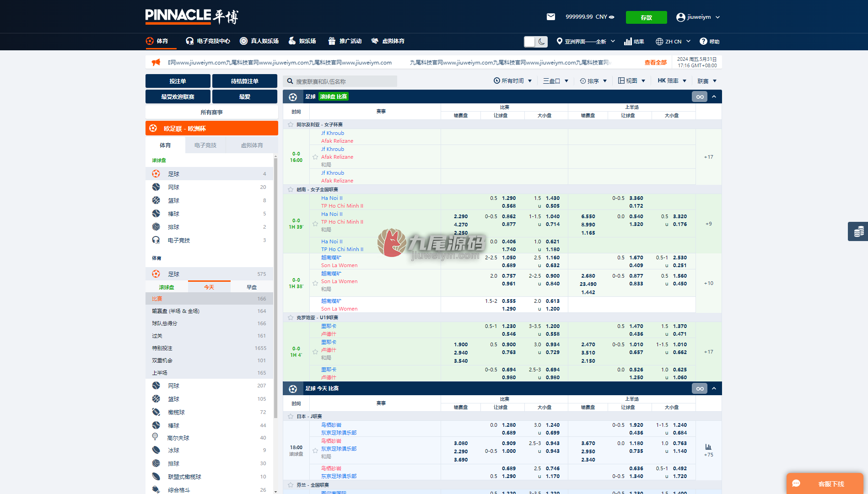Favorite 阿尔及利亚 女子杯赛 league star
The image size is (868, 494).
pos(291,124)
